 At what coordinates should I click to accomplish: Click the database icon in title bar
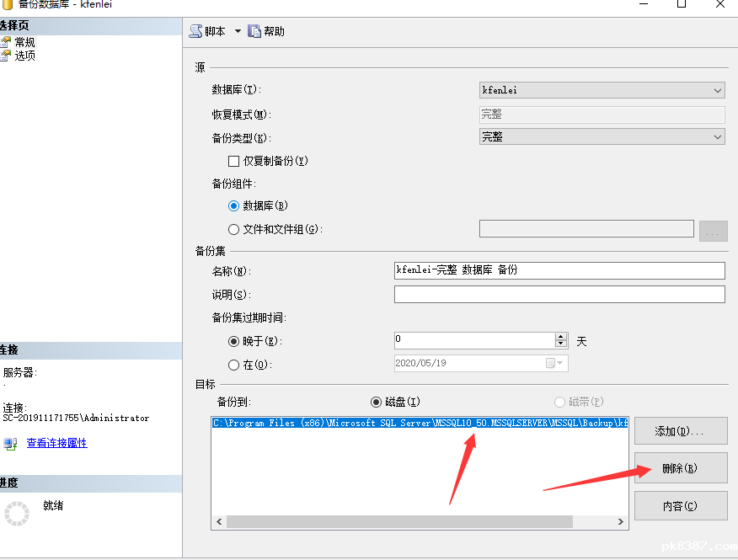8,4
